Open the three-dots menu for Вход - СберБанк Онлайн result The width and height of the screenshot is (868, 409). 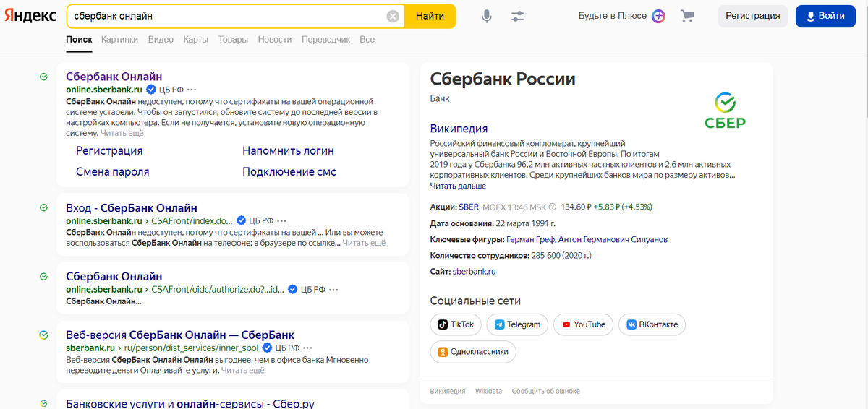[281, 221]
